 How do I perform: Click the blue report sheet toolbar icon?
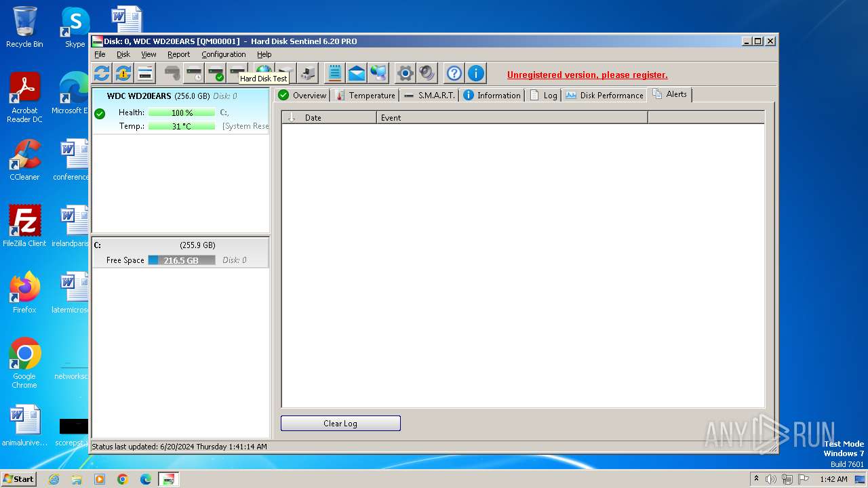point(335,73)
